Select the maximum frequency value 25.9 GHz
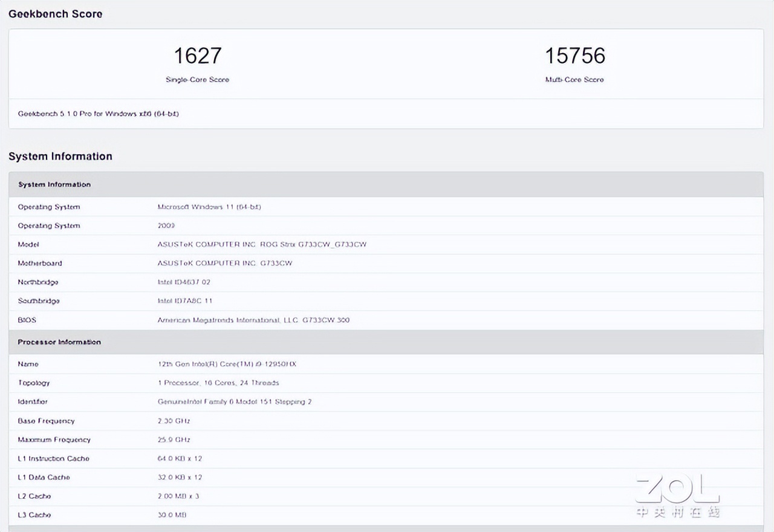This screenshot has height=532, width=774. pyautogui.click(x=174, y=440)
